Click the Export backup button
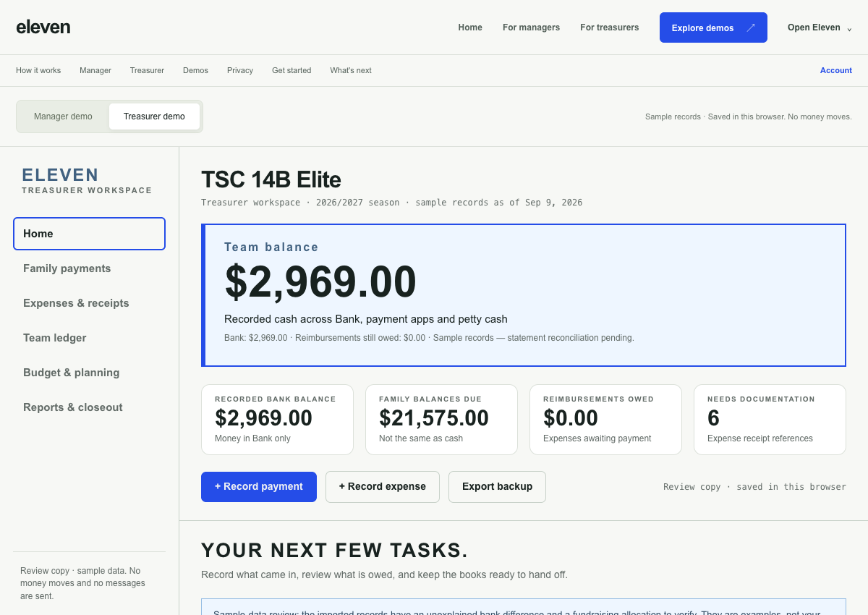The width and height of the screenshot is (868, 615). pyautogui.click(x=497, y=487)
